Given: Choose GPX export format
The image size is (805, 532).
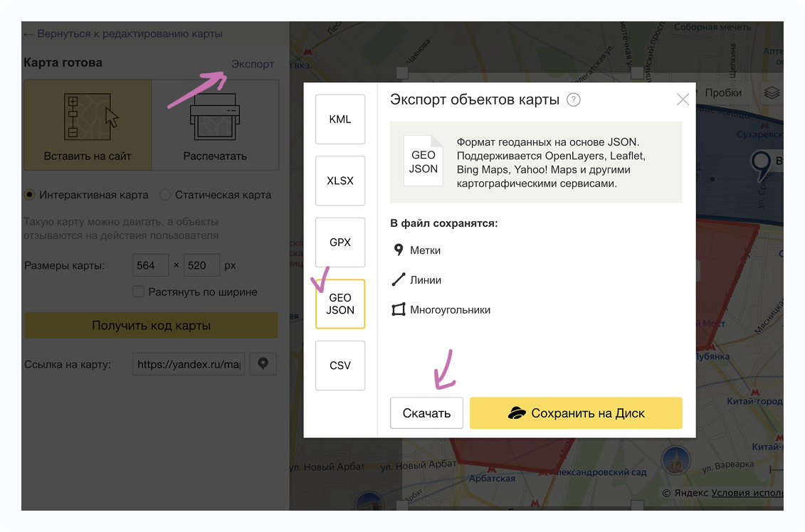Looking at the screenshot, I should 340,243.
